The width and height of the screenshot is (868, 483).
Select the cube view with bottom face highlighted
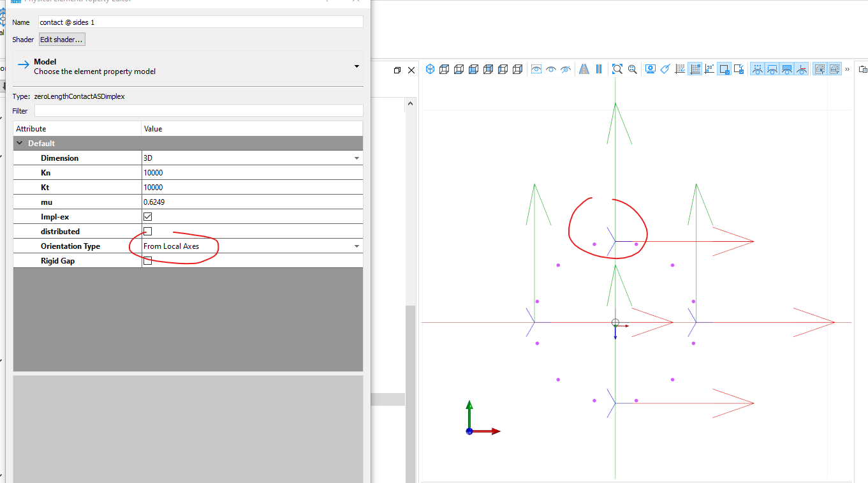coord(459,69)
